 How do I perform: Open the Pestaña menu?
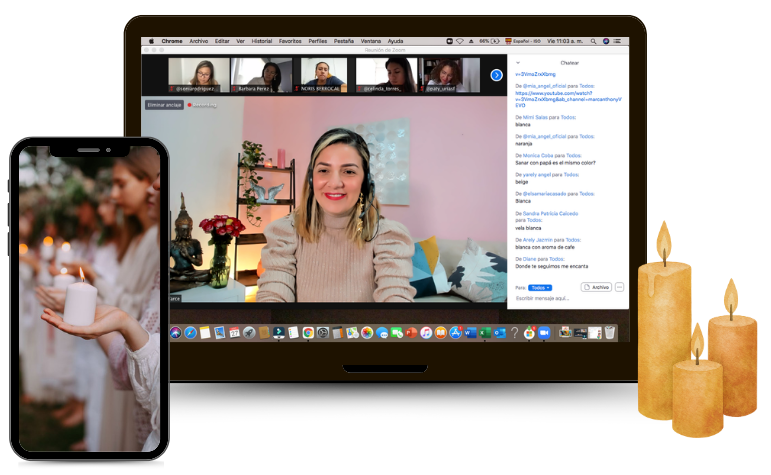344,41
